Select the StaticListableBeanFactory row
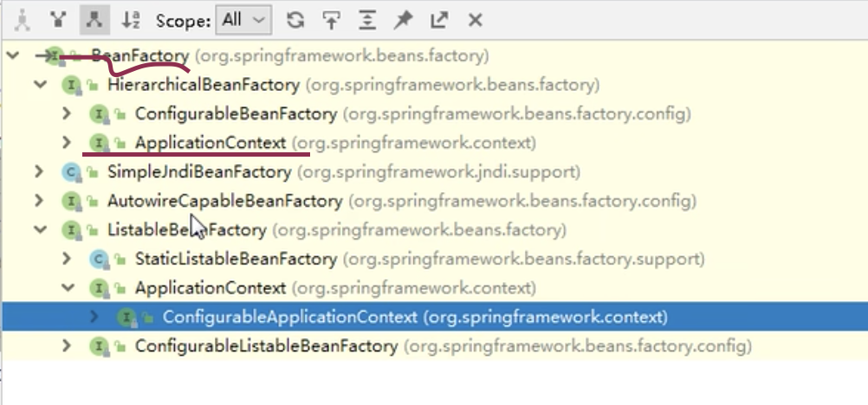This screenshot has height=405, width=868. tap(434, 259)
